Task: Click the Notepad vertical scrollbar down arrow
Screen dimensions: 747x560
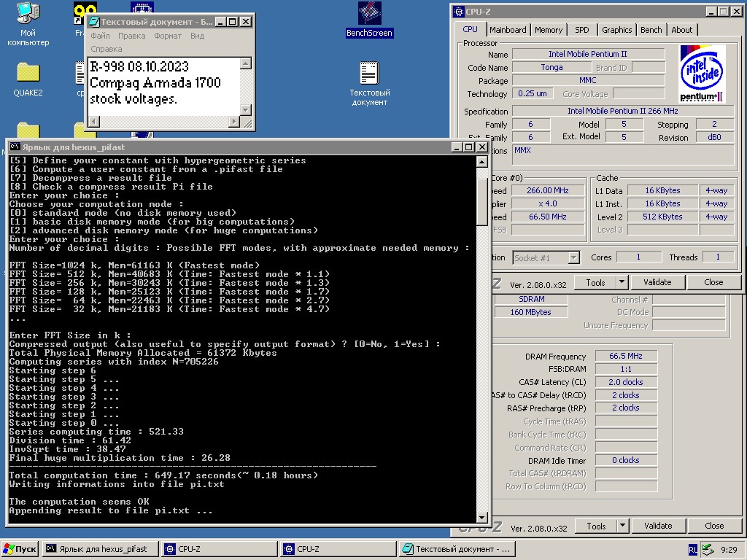Action: pyautogui.click(x=246, y=110)
